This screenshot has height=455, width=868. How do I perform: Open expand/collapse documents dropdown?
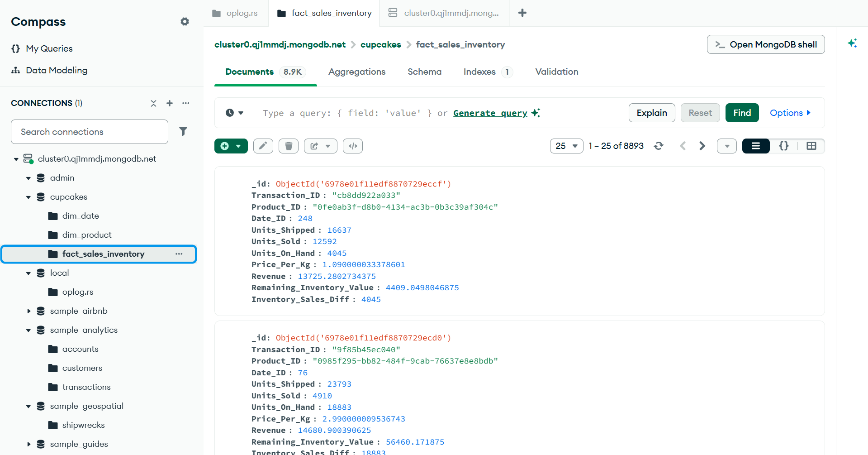727,146
